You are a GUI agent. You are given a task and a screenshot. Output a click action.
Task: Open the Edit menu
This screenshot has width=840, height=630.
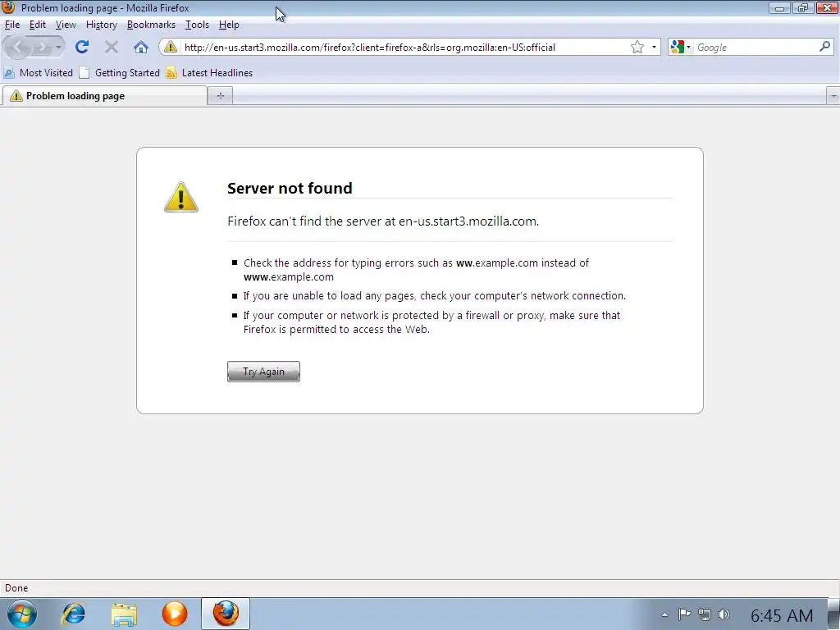point(37,25)
